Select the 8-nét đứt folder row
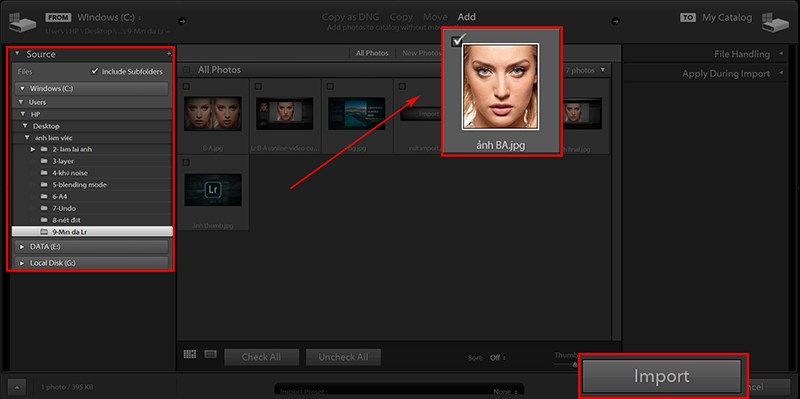Screen dimensions: 800x399 pos(92,220)
